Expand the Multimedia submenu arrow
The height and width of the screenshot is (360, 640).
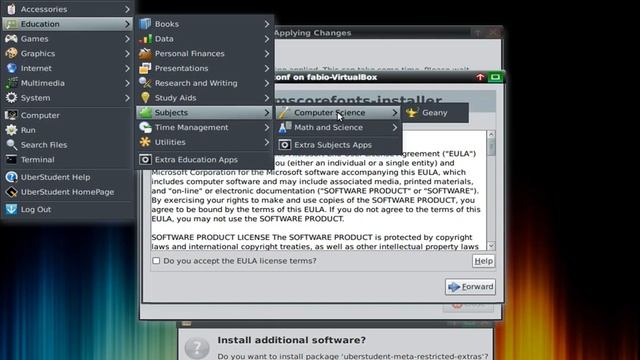[127, 83]
